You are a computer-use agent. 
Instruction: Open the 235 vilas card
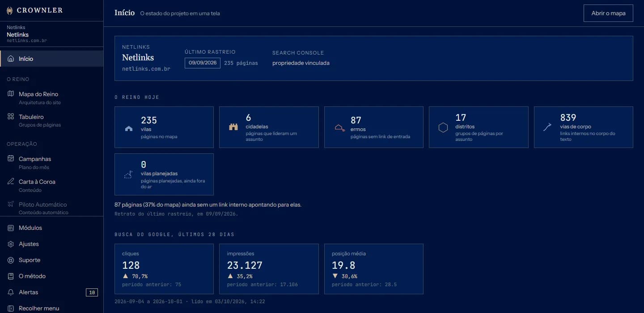coord(164,127)
